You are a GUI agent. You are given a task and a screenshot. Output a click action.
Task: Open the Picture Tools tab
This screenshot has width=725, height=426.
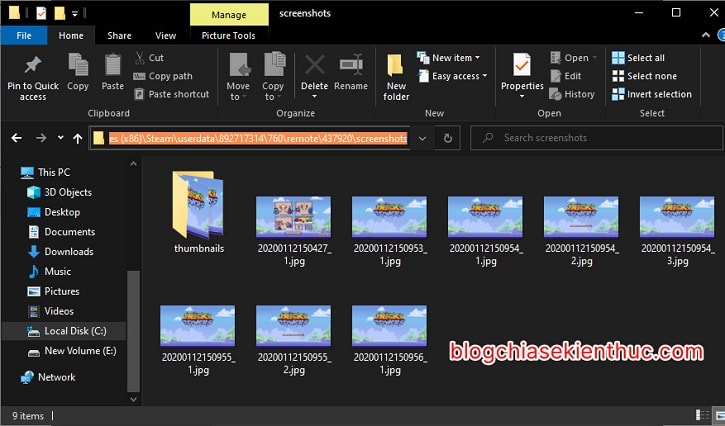(228, 36)
